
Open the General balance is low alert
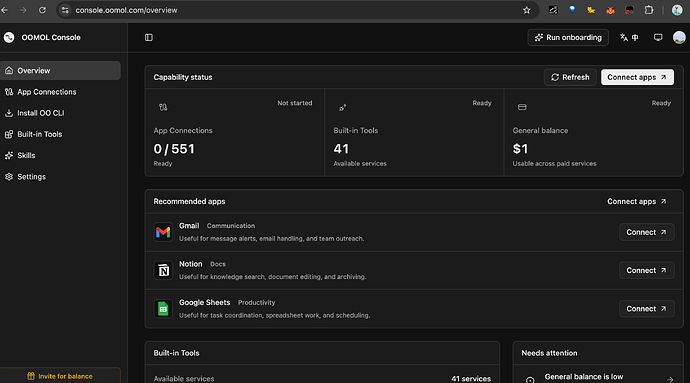pos(598,377)
